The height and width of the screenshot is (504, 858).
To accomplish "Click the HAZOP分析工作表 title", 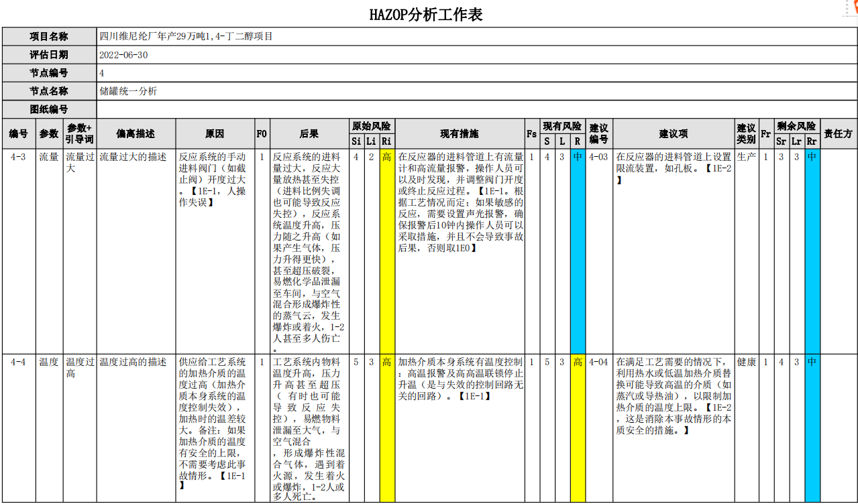I will point(427,14).
